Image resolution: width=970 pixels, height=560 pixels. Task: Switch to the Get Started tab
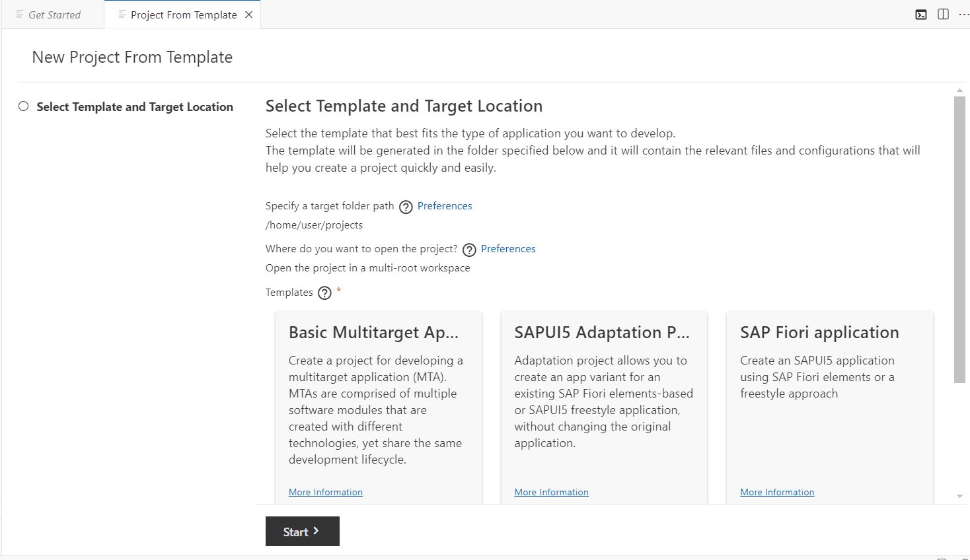[x=53, y=14]
